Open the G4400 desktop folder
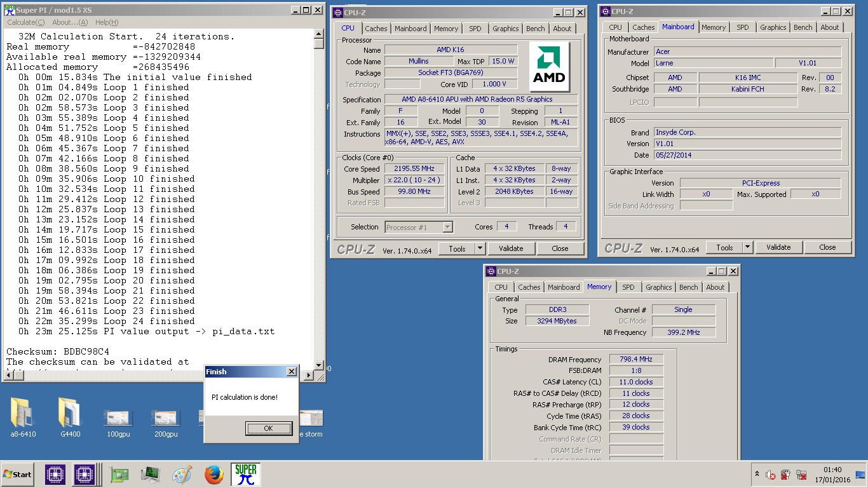The height and width of the screenshot is (488, 868). click(71, 417)
